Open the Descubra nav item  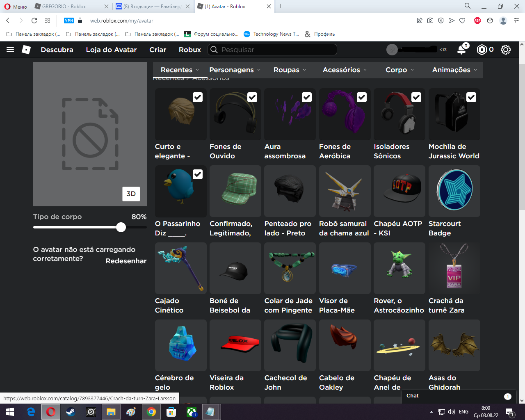(x=57, y=50)
